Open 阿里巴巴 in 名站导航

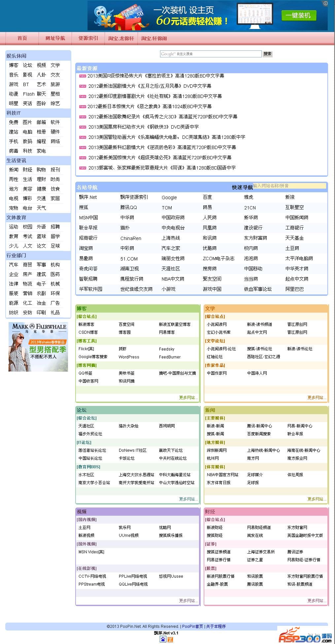(294, 289)
